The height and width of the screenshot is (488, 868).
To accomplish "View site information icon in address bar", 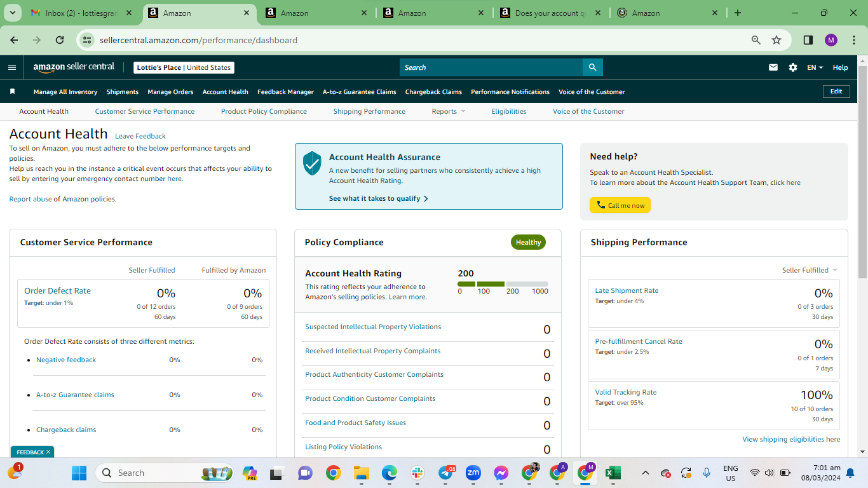I will [88, 40].
